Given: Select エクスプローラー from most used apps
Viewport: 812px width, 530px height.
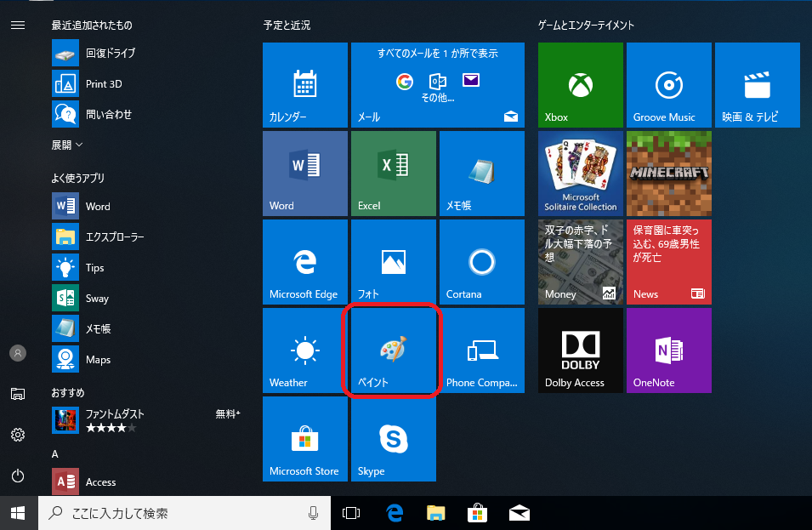Looking at the screenshot, I should pos(115,237).
